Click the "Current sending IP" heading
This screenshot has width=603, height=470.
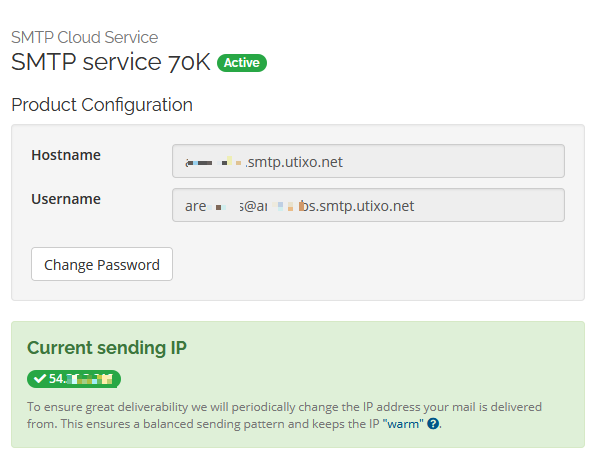107,348
